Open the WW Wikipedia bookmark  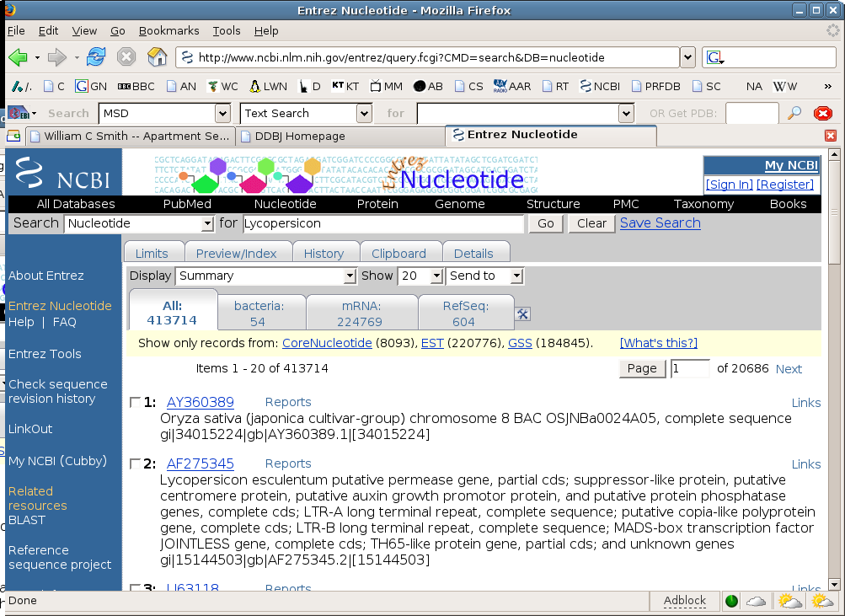point(784,86)
